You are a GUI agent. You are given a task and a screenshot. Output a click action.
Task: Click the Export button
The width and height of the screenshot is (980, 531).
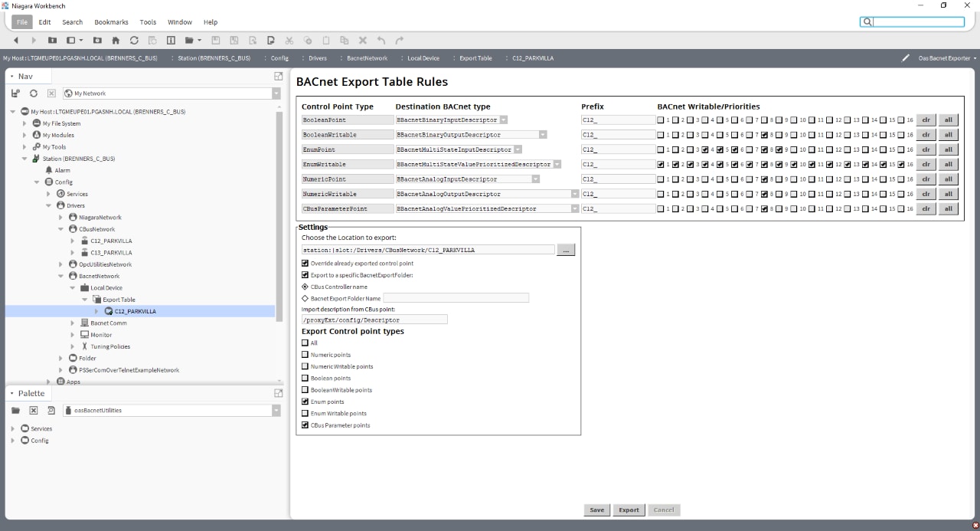(629, 510)
